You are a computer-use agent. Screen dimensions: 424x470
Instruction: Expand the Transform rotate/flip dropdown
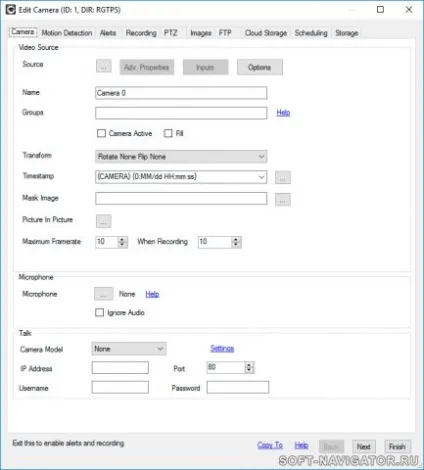181,156
